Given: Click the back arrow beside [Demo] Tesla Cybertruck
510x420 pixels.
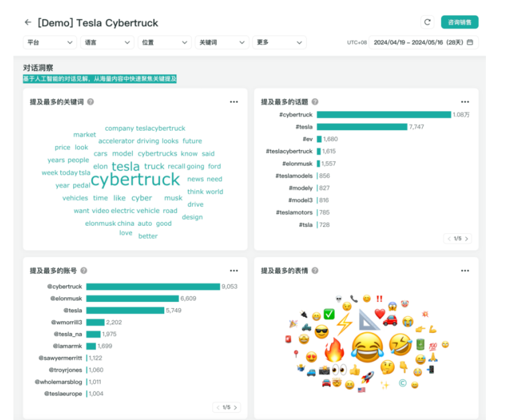Looking at the screenshot, I should [27, 22].
